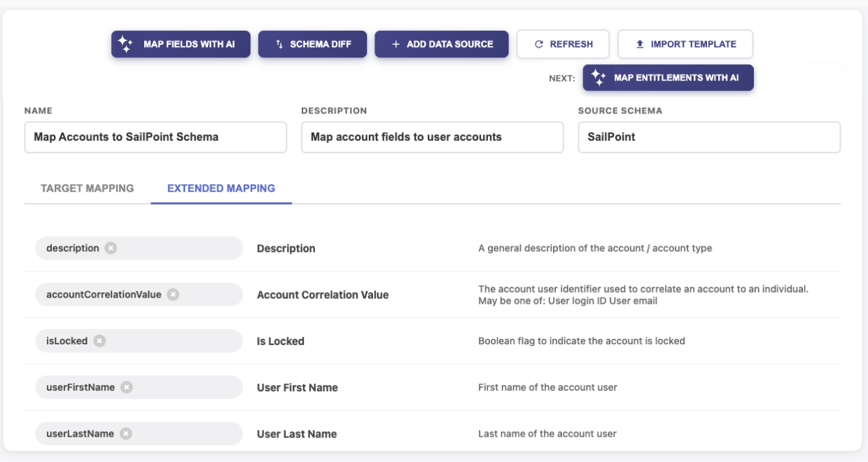868x462 pixels.
Task: Click the Schema Diff arrows icon
Action: tap(279, 44)
